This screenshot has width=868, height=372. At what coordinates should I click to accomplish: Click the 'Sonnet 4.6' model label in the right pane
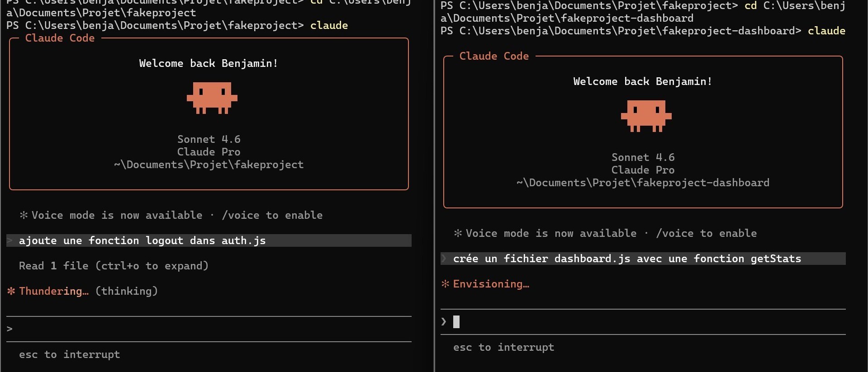(643, 157)
